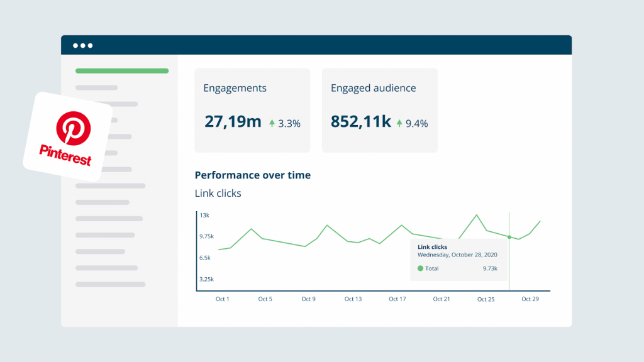Click the green Total legend dot in tooltip
The width and height of the screenshot is (644, 362).
pyautogui.click(x=420, y=268)
